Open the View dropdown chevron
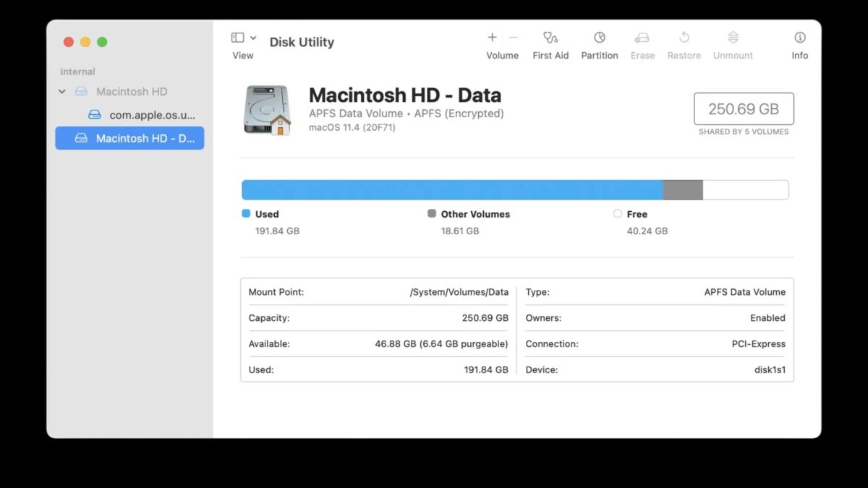This screenshot has height=488, width=868. [253, 38]
